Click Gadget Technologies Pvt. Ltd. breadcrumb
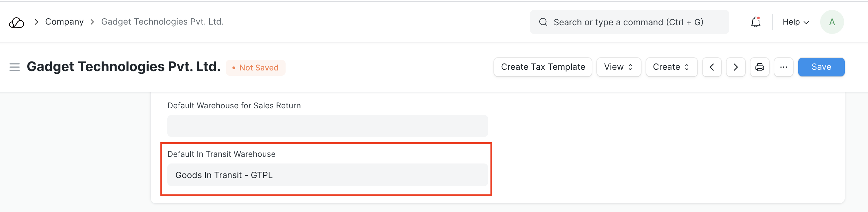Viewport: 868px width, 212px height. 162,22
